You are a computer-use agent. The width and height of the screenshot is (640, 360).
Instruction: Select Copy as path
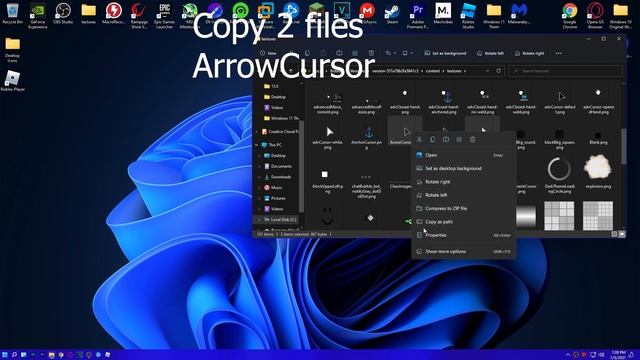tap(463, 222)
